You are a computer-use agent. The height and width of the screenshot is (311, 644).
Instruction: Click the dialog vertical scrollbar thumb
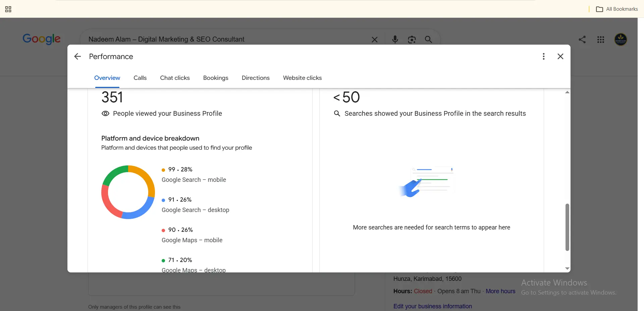pos(567,227)
